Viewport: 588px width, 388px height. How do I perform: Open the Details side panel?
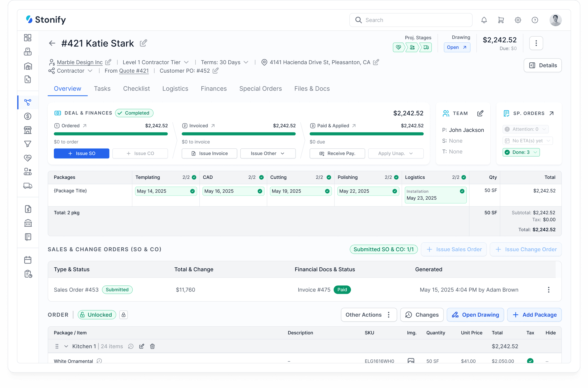543,65
